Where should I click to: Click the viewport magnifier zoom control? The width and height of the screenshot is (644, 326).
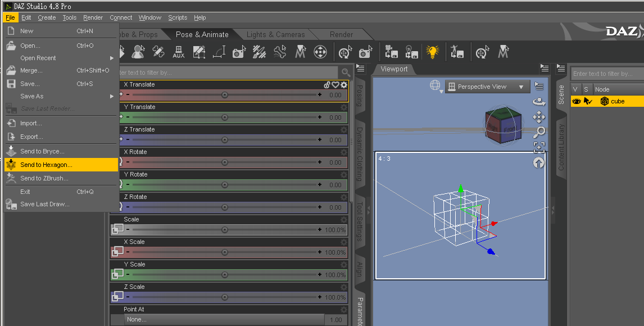coord(539,132)
